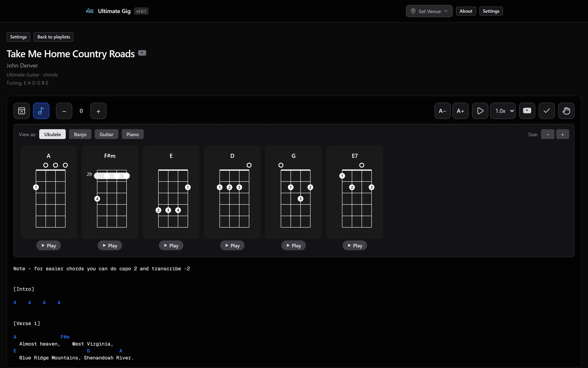
Task: Click the E chord diagram card
Action: [x=171, y=192]
